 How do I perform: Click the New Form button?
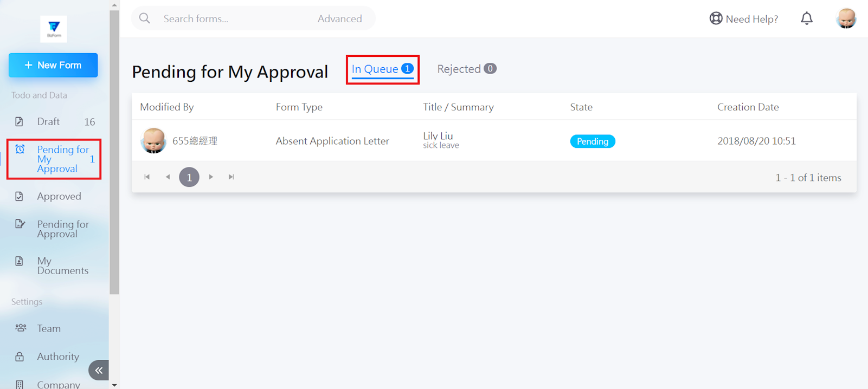53,65
